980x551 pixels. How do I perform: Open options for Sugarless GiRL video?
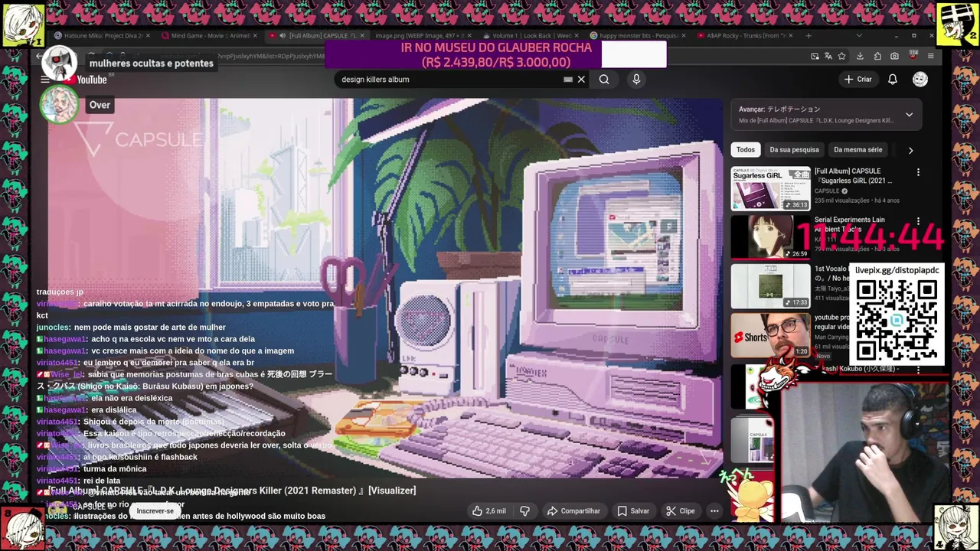(918, 172)
